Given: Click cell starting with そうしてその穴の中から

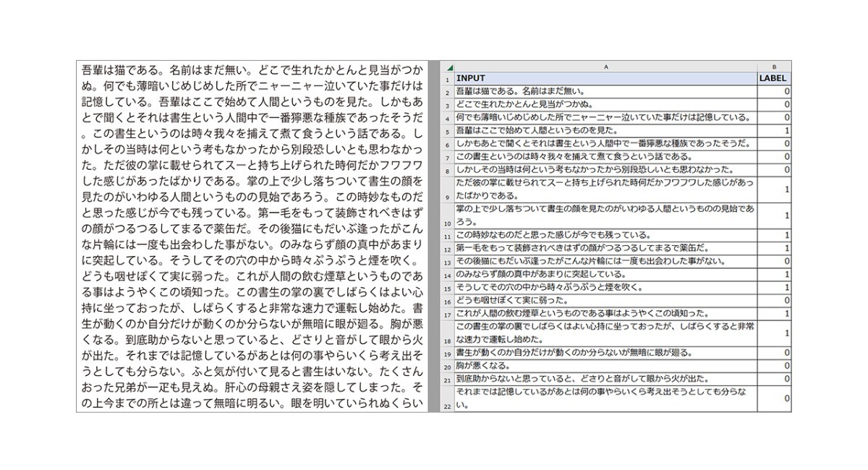Looking at the screenshot, I should [x=605, y=288].
